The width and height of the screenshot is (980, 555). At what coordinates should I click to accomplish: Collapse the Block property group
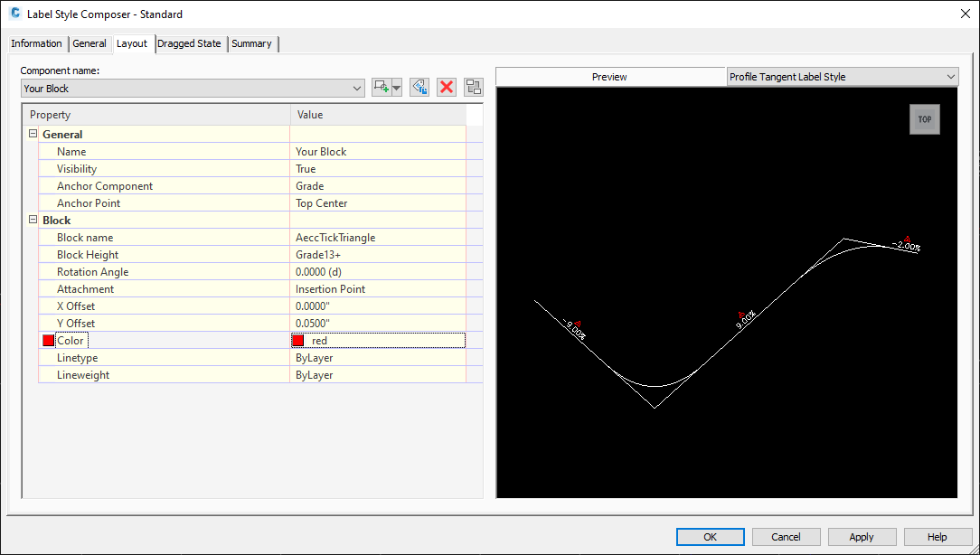tap(33, 220)
